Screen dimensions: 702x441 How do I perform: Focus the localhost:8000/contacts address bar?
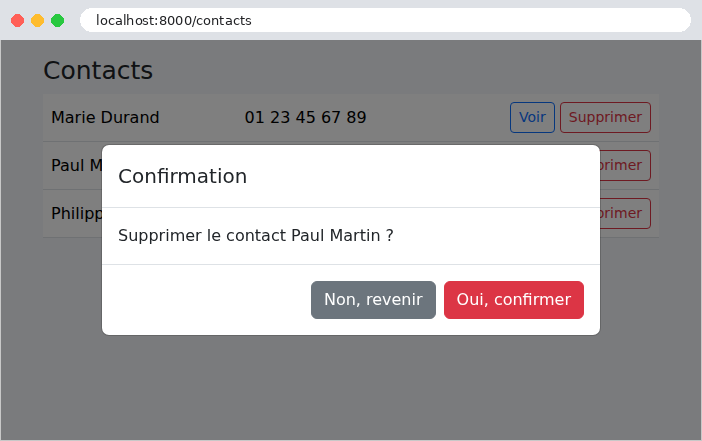click(x=385, y=20)
